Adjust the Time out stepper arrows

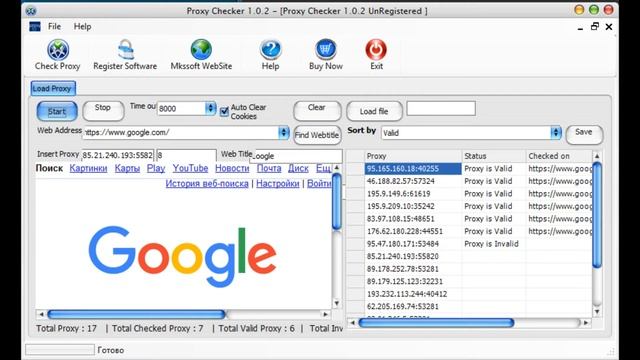pos(210,108)
